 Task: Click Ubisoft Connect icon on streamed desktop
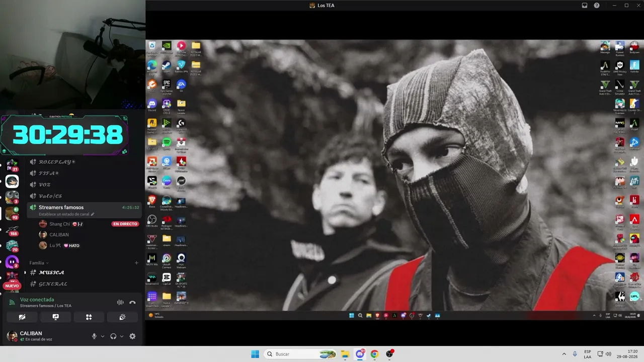tap(167, 259)
